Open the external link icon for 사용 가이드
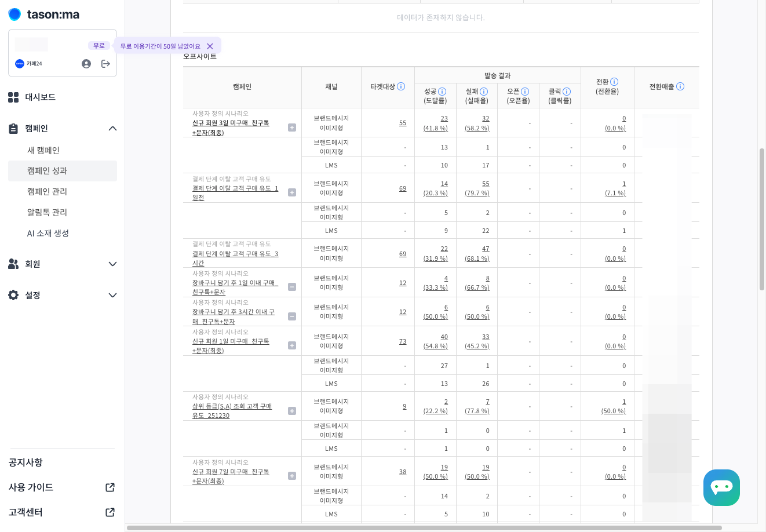Viewport: 766px width, 532px height. point(110,487)
